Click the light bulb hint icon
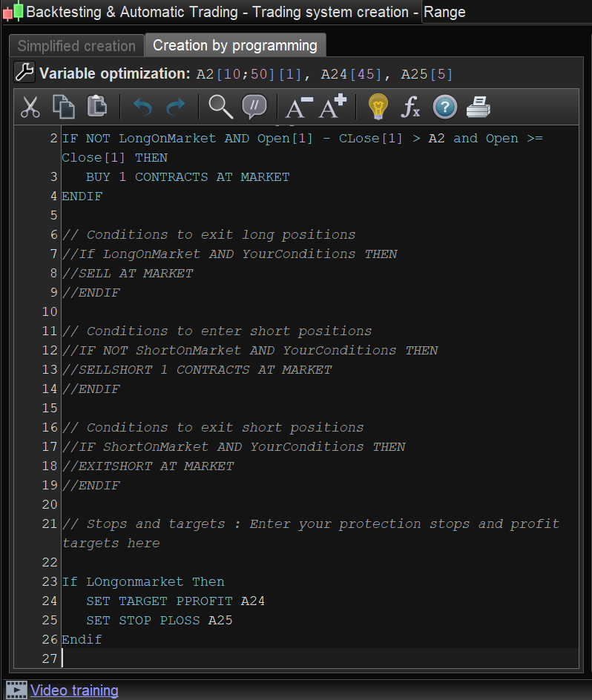The height and width of the screenshot is (700, 592). (x=378, y=108)
